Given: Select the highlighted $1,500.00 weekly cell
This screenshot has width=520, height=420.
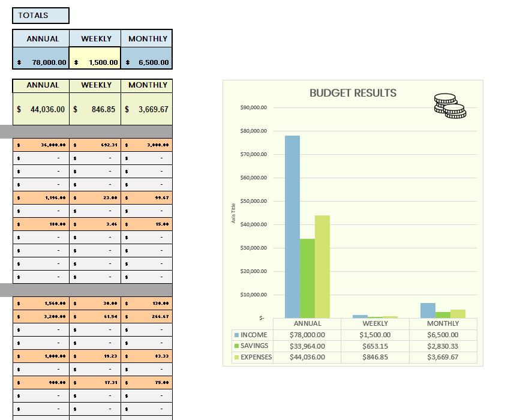Looking at the screenshot, I should 95,62.
